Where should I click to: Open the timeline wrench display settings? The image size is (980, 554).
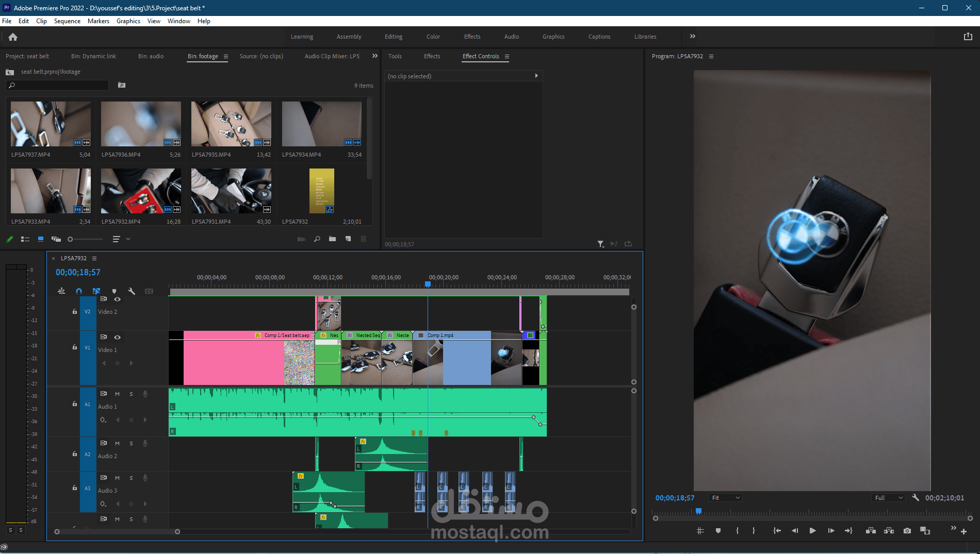tap(132, 291)
